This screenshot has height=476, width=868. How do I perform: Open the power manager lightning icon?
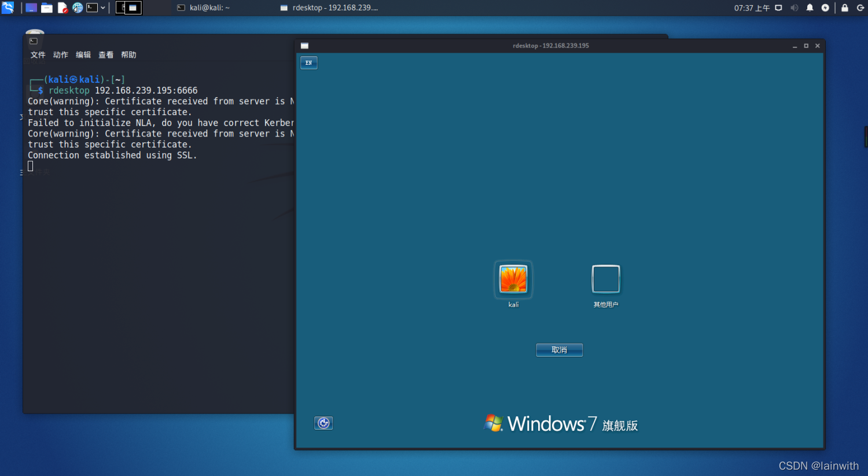pos(825,8)
